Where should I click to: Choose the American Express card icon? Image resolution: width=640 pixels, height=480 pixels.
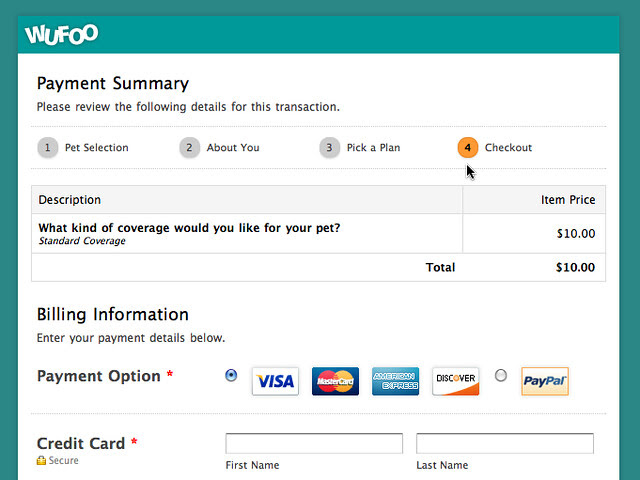[396, 381]
